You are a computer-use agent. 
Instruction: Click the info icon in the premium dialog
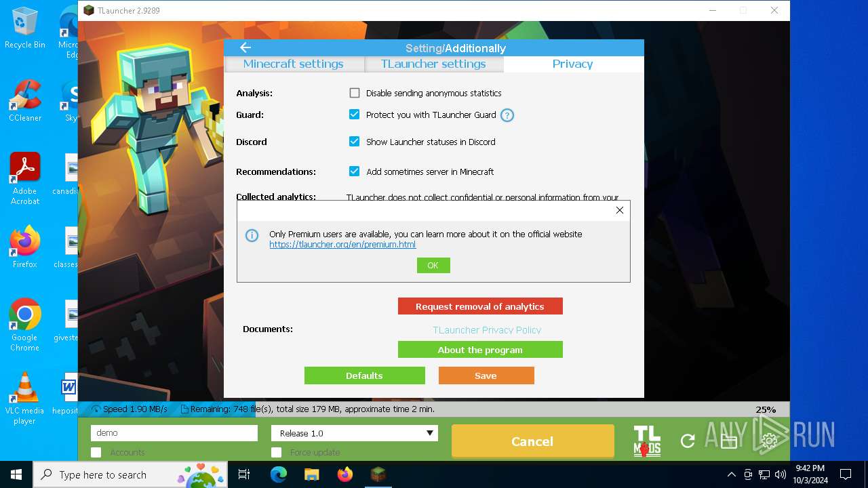click(252, 236)
